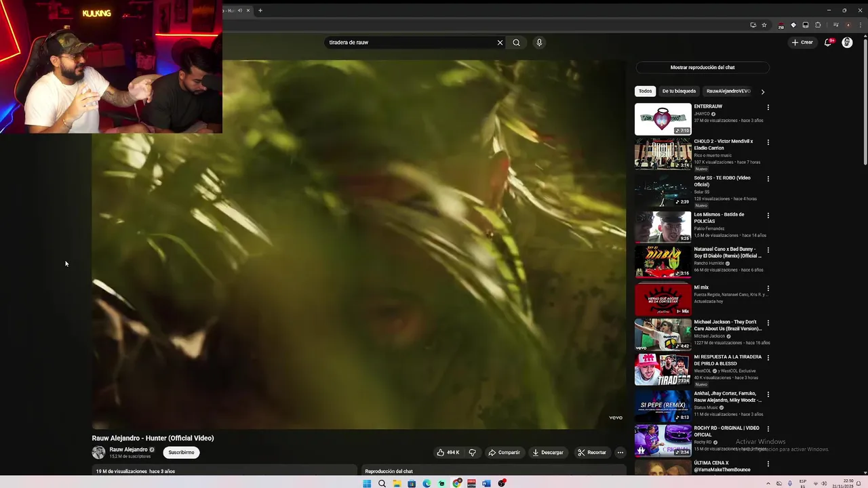Click the Suscribirme button
The width and height of the screenshot is (868, 488).
point(181,452)
